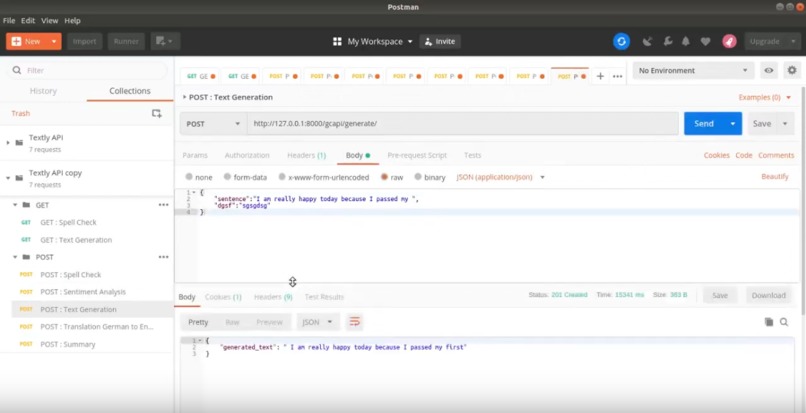This screenshot has width=806, height=413.
Task: Expand the Textly API collection
Action: (8, 142)
